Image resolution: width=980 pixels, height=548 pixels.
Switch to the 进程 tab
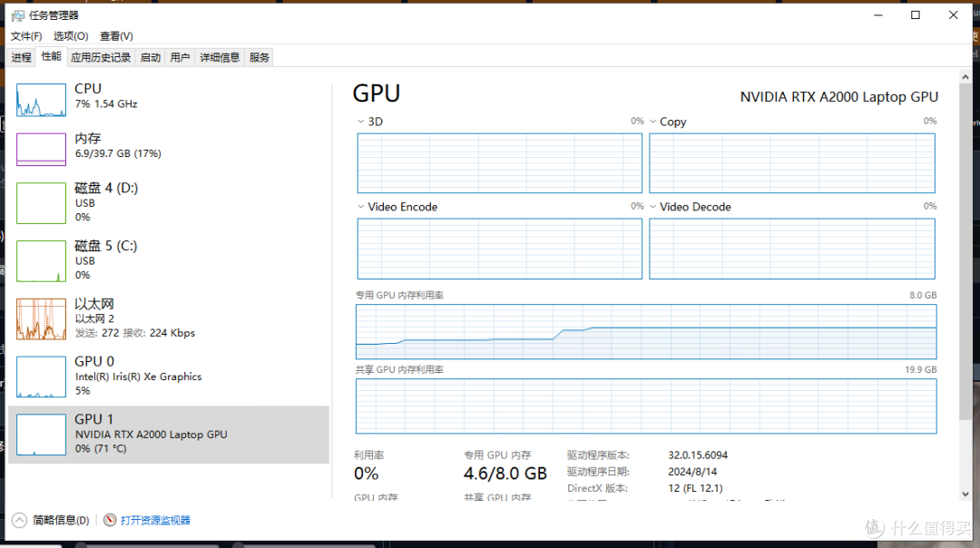(21, 57)
